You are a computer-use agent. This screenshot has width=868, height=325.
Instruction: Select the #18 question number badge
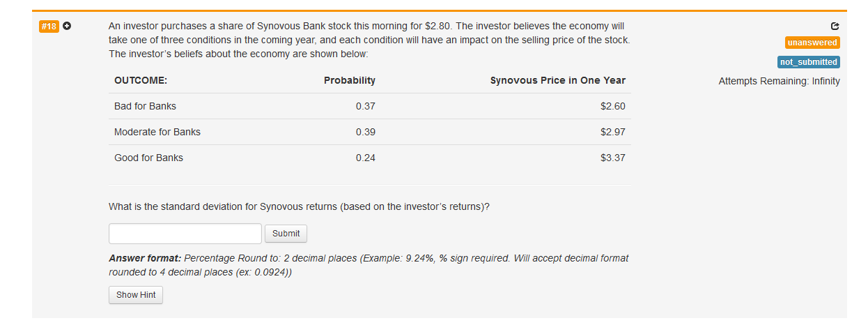(x=49, y=27)
